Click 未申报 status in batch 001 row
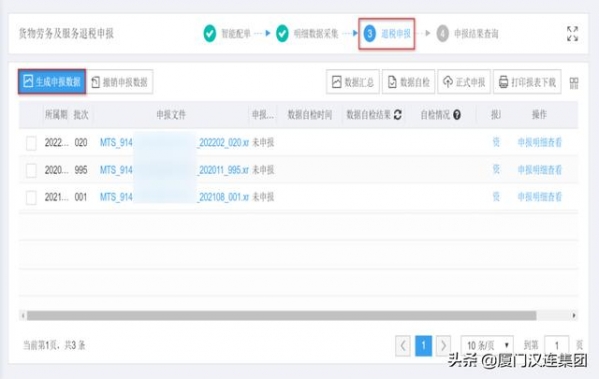Image resolution: width=599 pixels, height=379 pixels. coord(263,197)
